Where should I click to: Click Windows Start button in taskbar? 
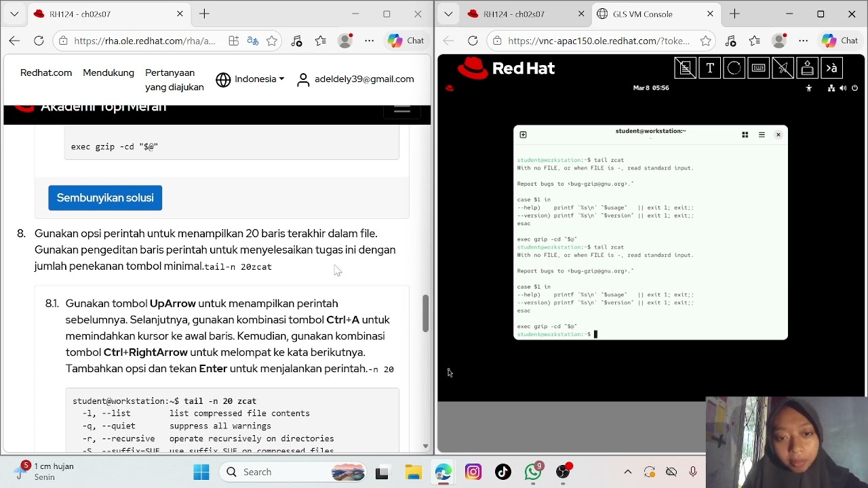click(201, 472)
